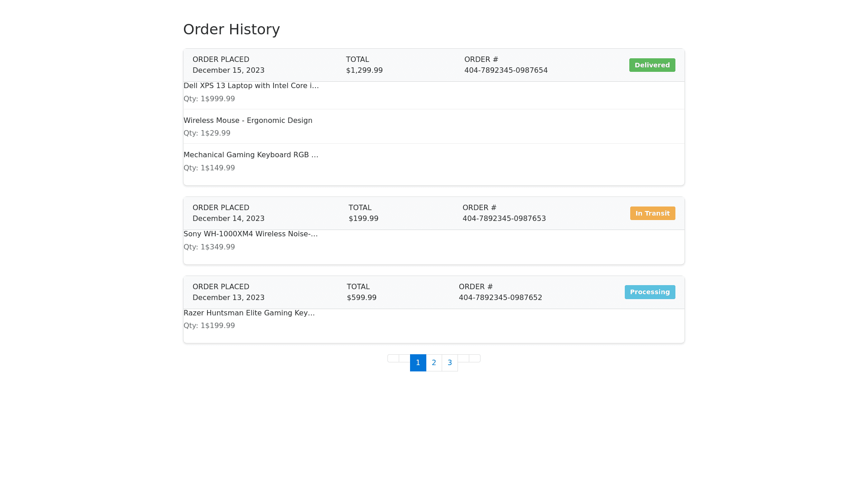Click order number 404-7892345-0987652

click(x=500, y=298)
